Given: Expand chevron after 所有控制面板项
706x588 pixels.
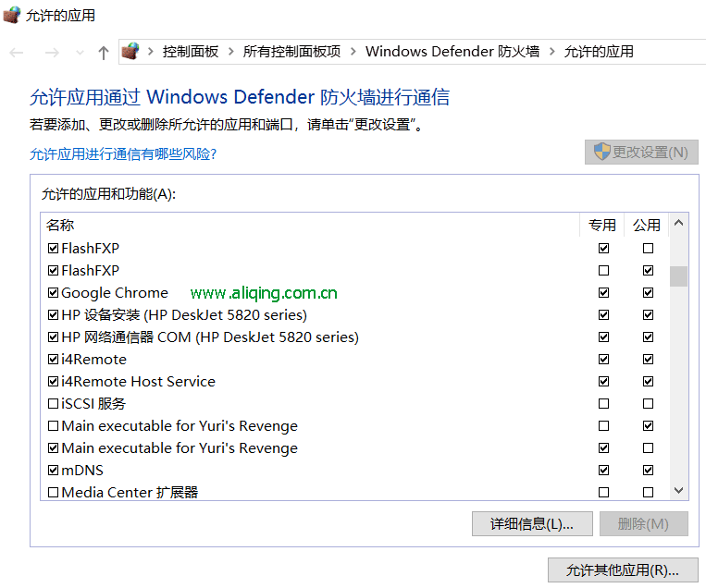Looking at the screenshot, I should click(353, 52).
